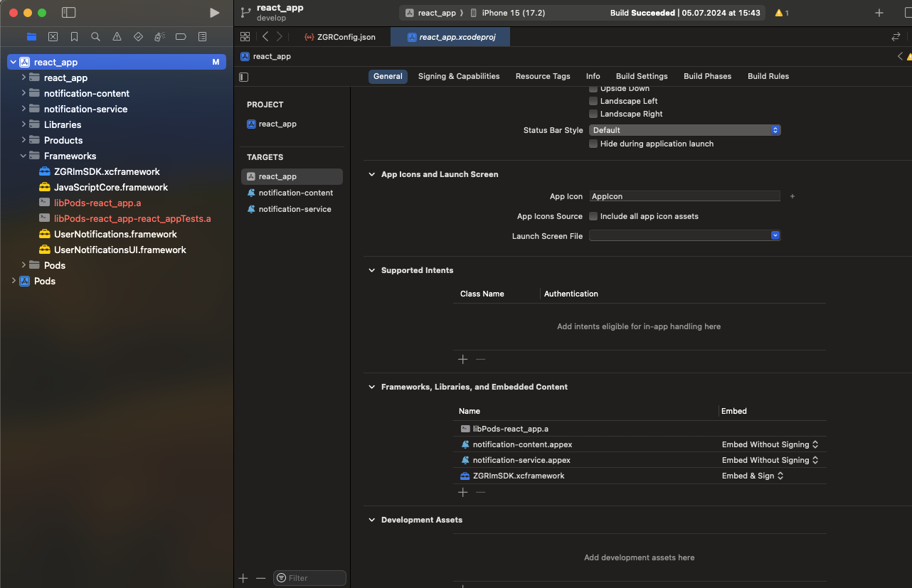Click the plus button in top toolbar

(879, 13)
